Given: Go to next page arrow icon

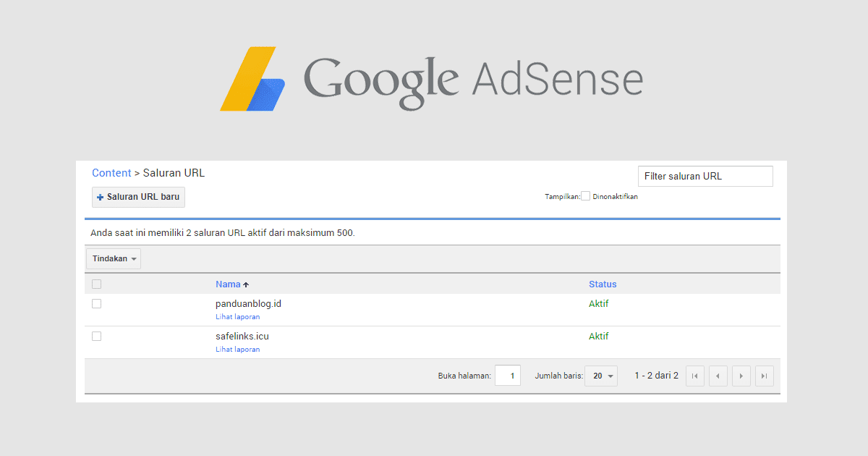Looking at the screenshot, I should coord(741,376).
